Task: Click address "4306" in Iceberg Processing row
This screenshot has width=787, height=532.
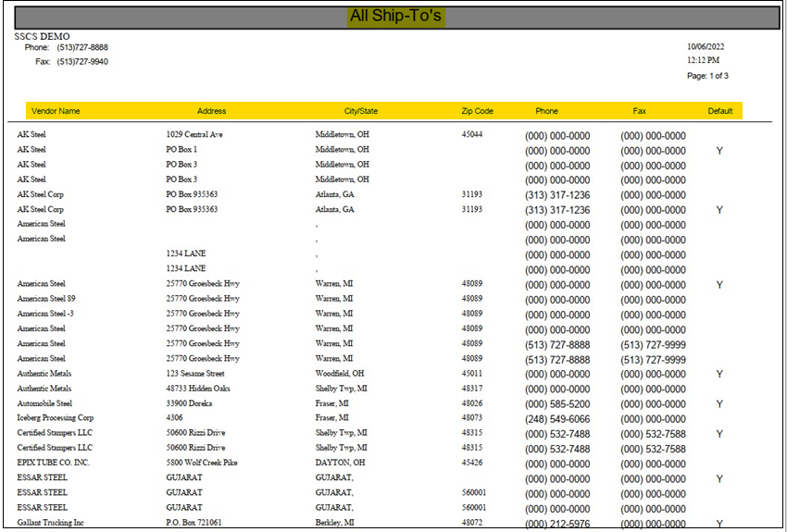Action: pyautogui.click(x=175, y=417)
